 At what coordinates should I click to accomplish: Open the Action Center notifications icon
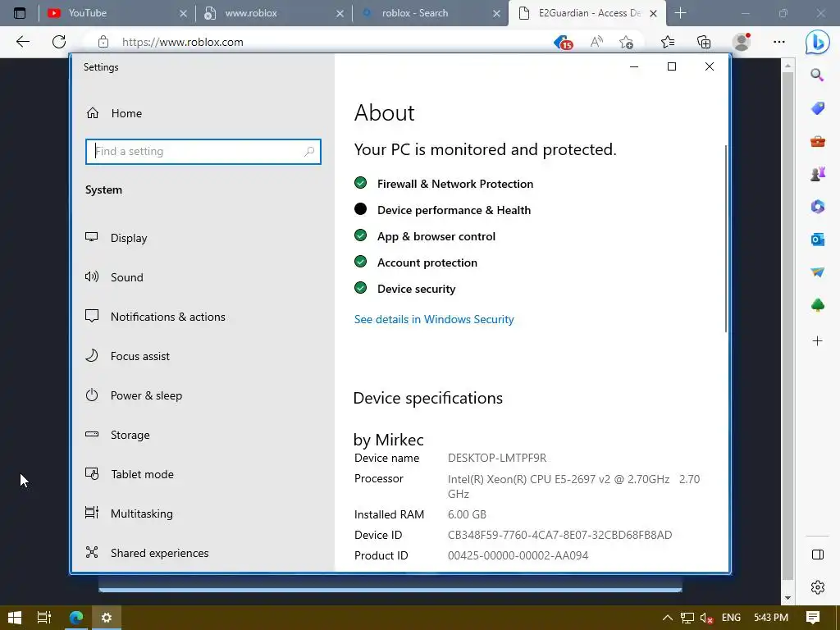[813, 618]
